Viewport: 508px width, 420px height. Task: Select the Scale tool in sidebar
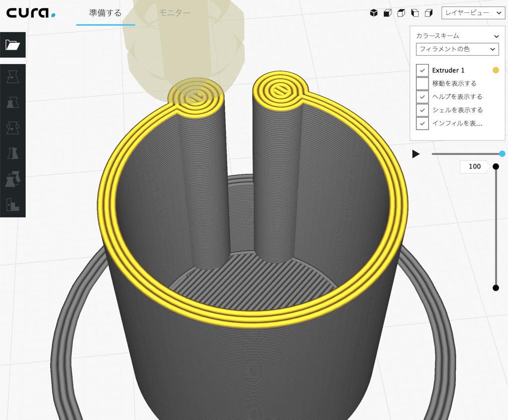pos(12,102)
